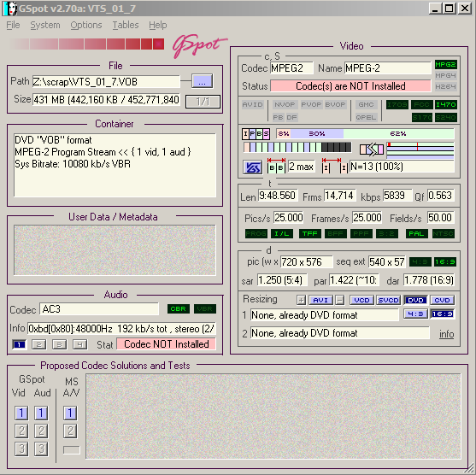Click the PAL standard indicator
Screen dimensions: 476x475
point(417,234)
